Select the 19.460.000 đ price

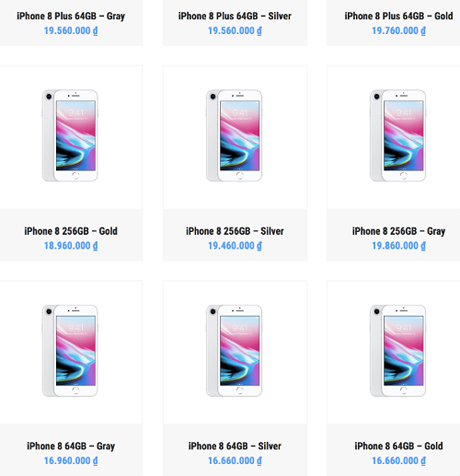coord(235,246)
